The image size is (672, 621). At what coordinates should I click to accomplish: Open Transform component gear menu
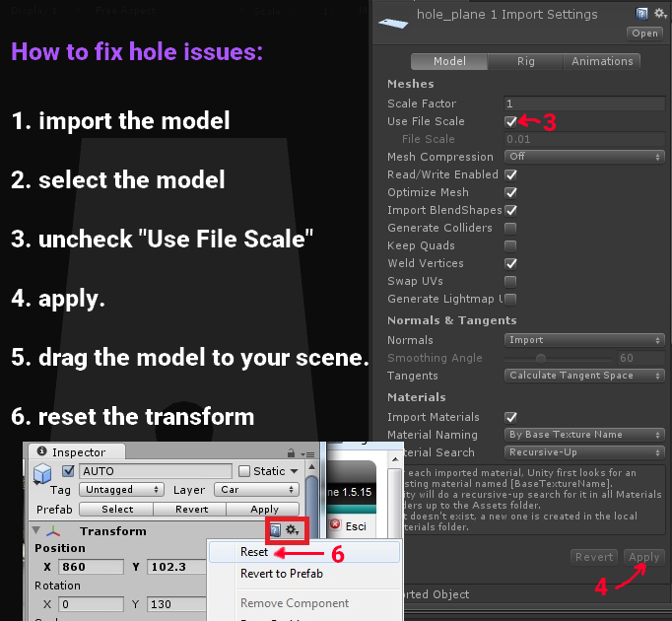tap(293, 530)
